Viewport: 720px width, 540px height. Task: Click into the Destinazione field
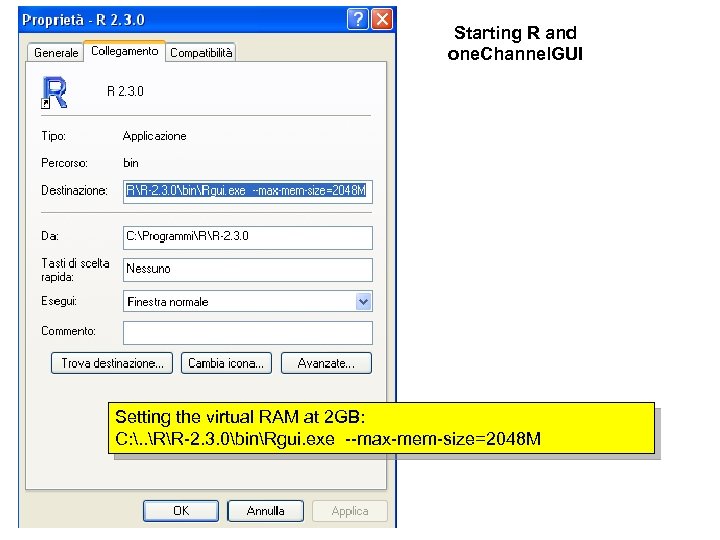(x=248, y=191)
